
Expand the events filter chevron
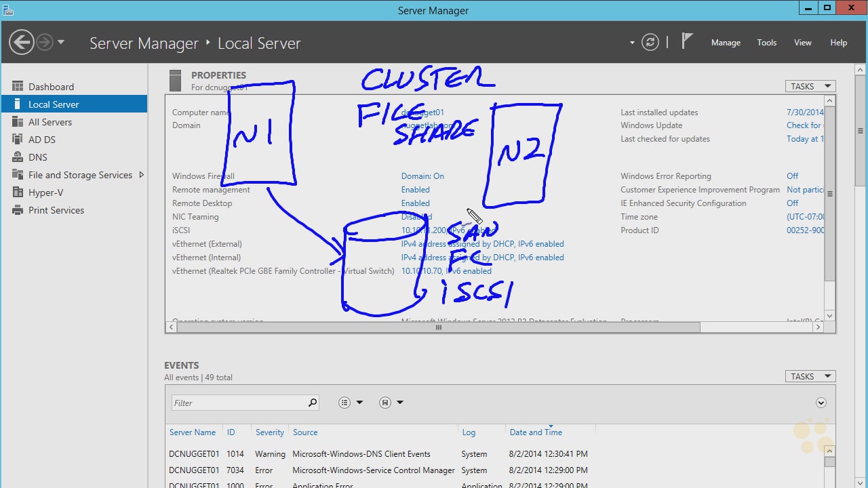point(821,403)
